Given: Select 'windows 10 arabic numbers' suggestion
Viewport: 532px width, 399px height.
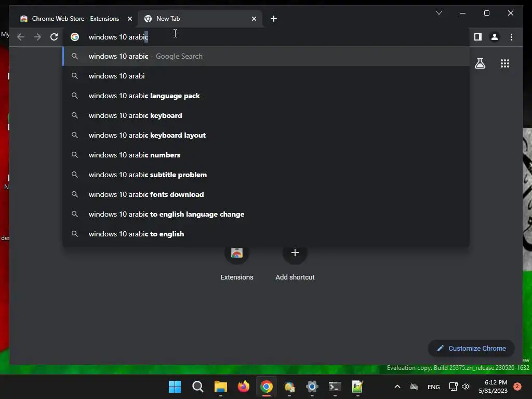Looking at the screenshot, I should [x=266, y=155].
